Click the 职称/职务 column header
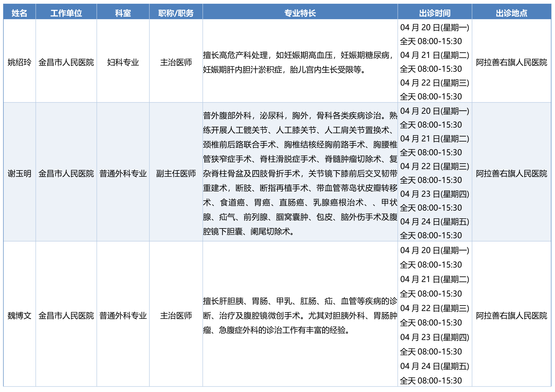The height and width of the screenshot is (392, 555). (x=176, y=13)
